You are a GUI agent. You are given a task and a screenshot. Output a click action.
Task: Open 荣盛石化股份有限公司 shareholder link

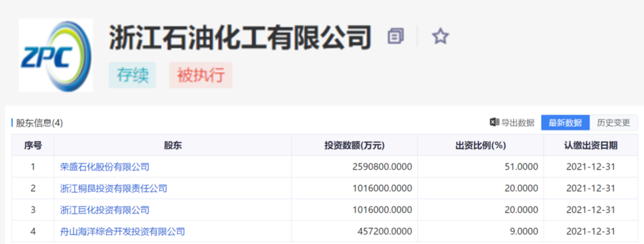pos(105,167)
